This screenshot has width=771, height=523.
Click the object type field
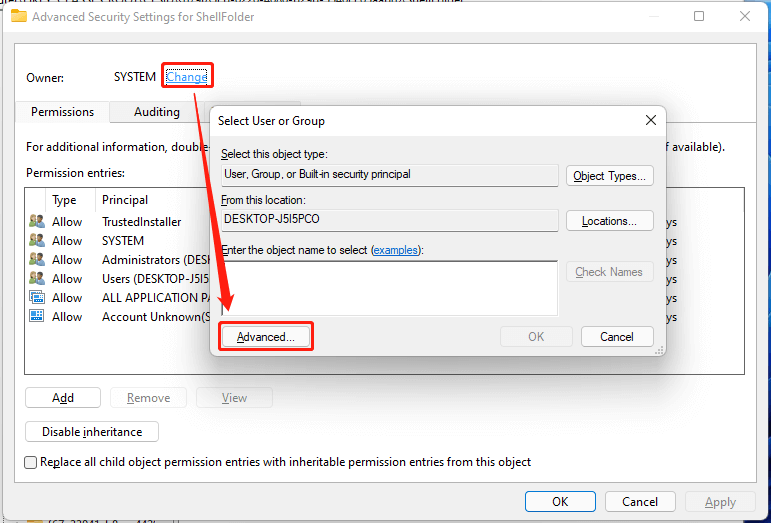point(390,175)
